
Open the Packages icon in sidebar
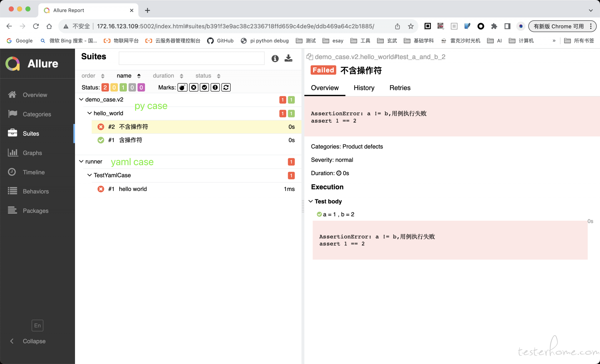click(12, 210)
